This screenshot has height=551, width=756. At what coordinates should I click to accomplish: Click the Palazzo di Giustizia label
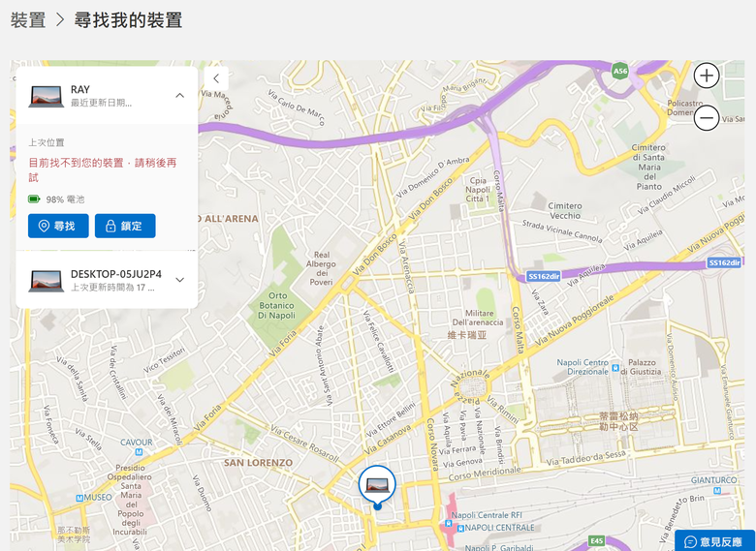point(642,367)
